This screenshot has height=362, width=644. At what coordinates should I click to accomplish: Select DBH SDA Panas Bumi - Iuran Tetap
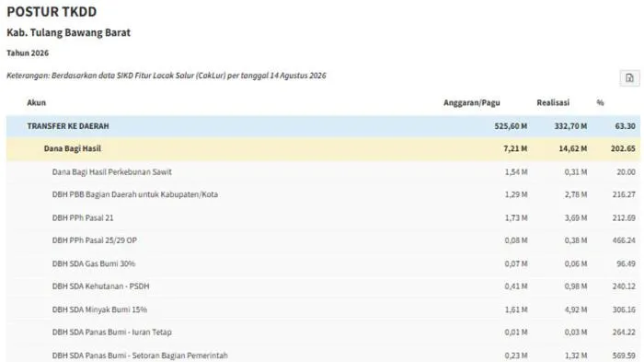point(323,333)
